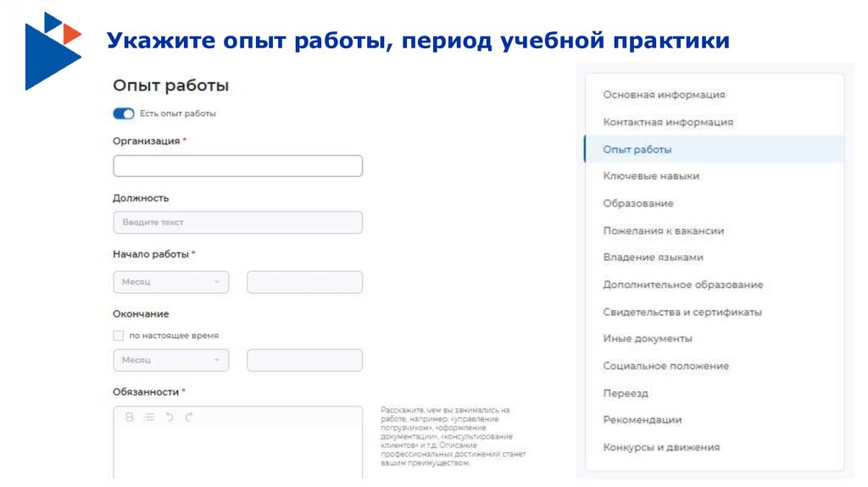Click the blue-orange logo in the top-left corner

tap(53, 50)
